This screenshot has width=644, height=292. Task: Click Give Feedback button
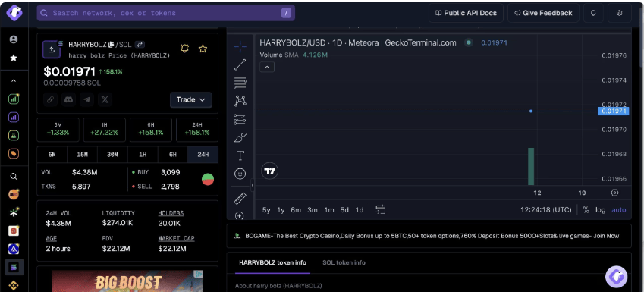[x=543, y=13]
